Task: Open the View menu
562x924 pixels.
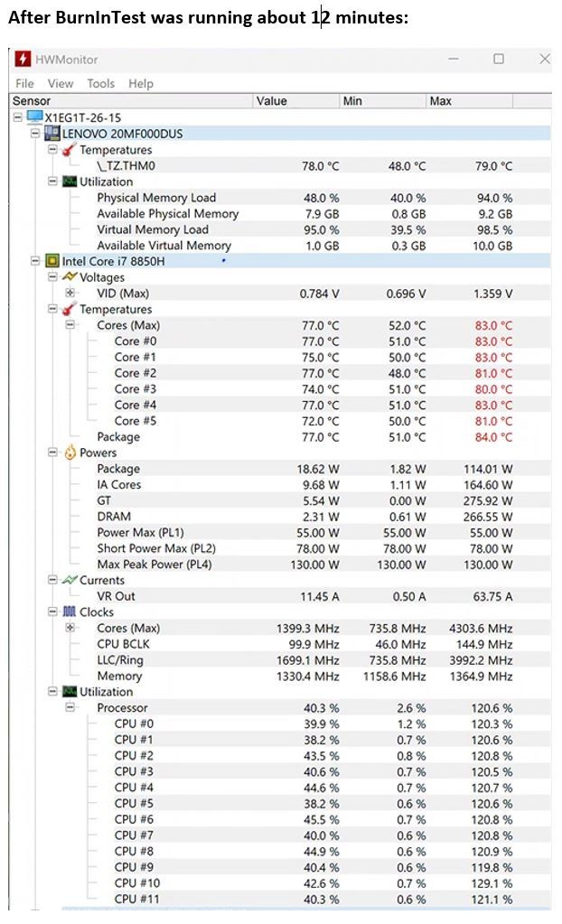Action: click(61, 84)
